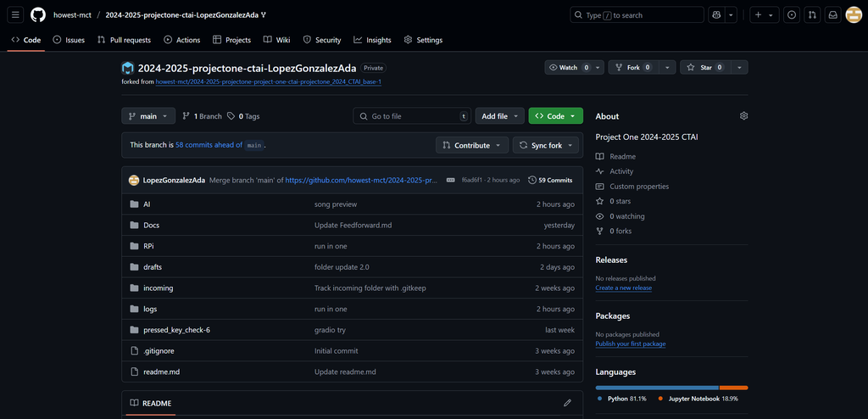868x419 pixels.
Task: Open the Activity link in About
Action: point(615,172)
